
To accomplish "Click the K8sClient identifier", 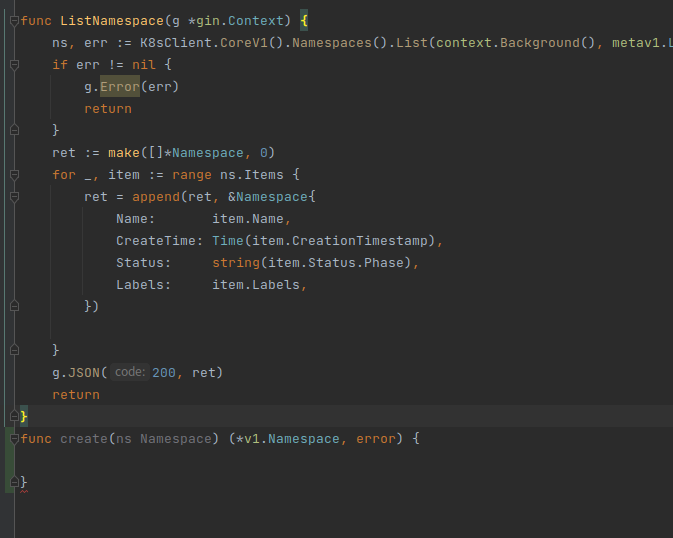I will point(176,43).
